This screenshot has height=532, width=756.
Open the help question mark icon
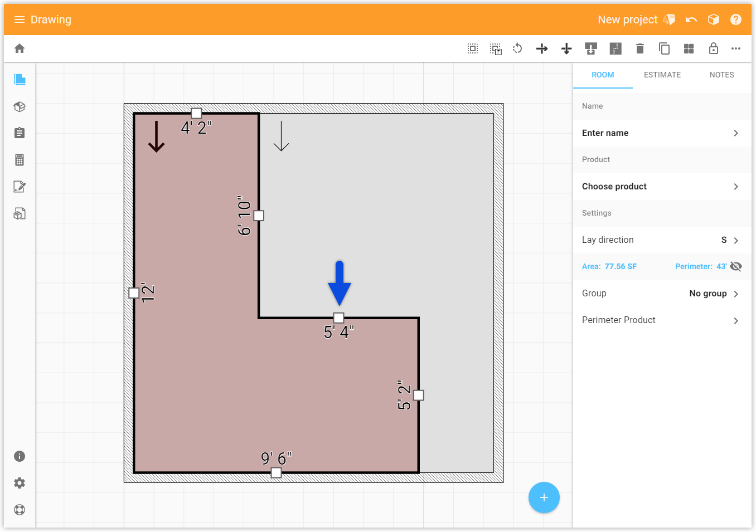point(736,19)
